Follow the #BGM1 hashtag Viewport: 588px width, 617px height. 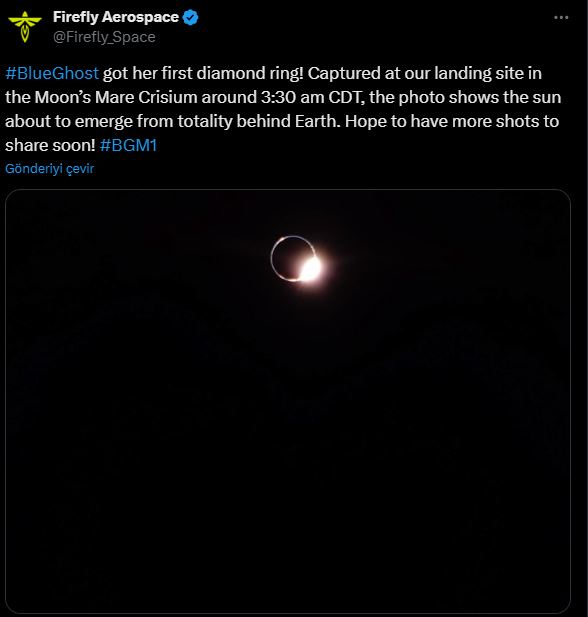129,145
